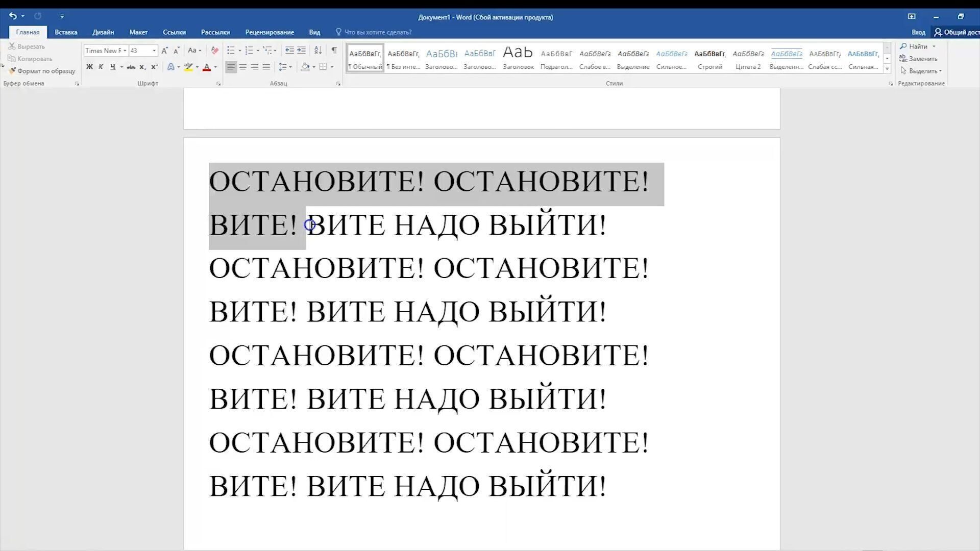980x551 pixels.
Task: Apply the Без интервала style
Action: pyautogui.click(x=403, y=59)
